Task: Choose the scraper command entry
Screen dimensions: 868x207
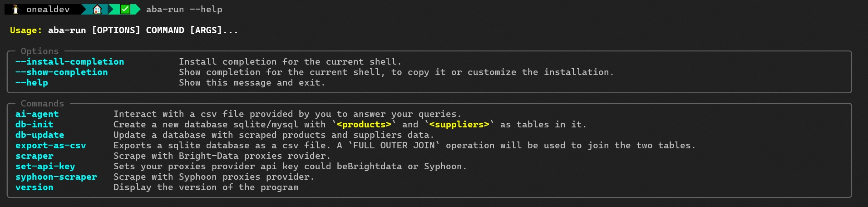Action: (x=34, y=156)
